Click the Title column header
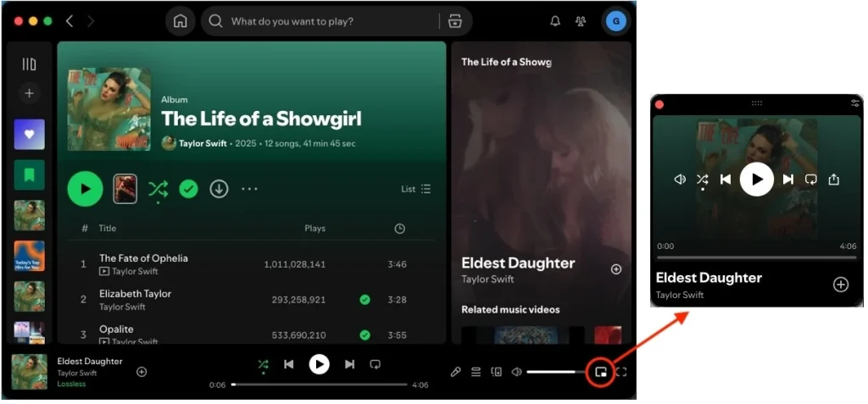 [108, 228]
